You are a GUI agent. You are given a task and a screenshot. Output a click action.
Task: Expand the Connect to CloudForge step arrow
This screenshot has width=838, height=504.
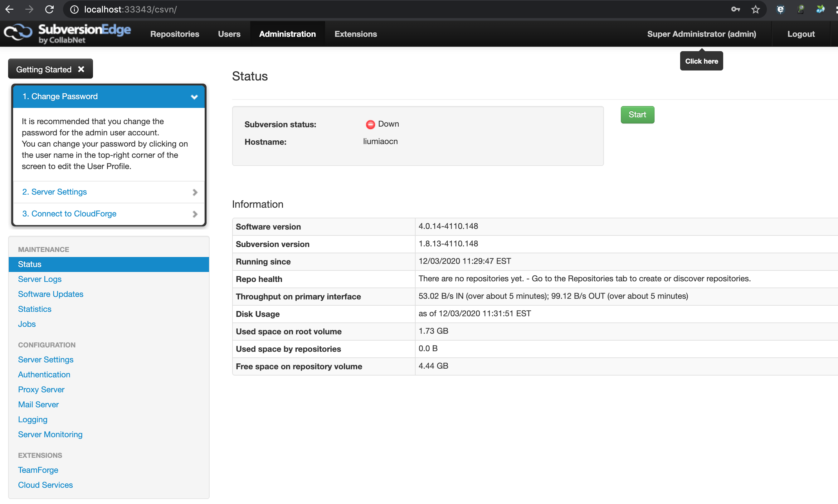click(x=195, y=214)
